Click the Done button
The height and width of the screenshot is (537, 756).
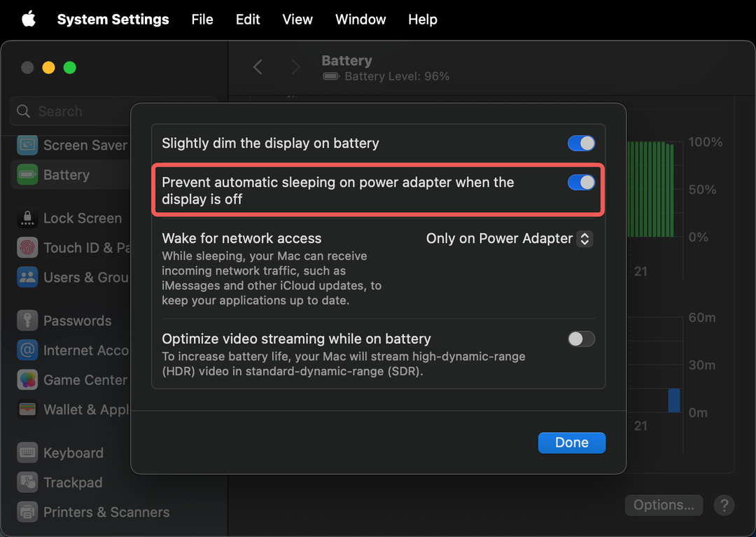pyautogui.click(x=571, y=442)
